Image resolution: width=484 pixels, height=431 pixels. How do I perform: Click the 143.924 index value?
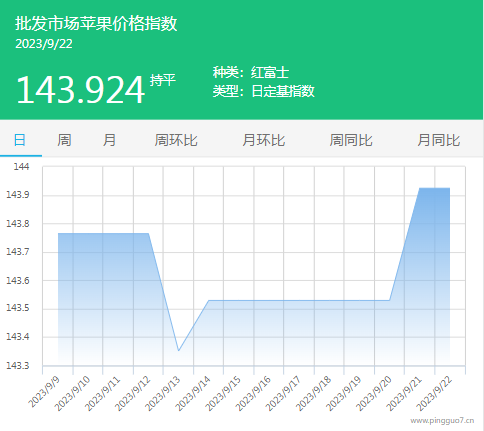pos(80,90)
